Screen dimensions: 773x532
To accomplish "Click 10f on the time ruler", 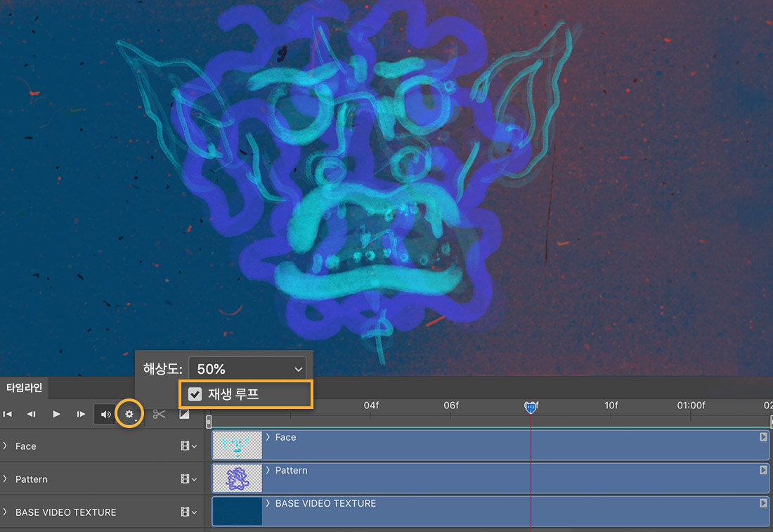I will [611, 406].
